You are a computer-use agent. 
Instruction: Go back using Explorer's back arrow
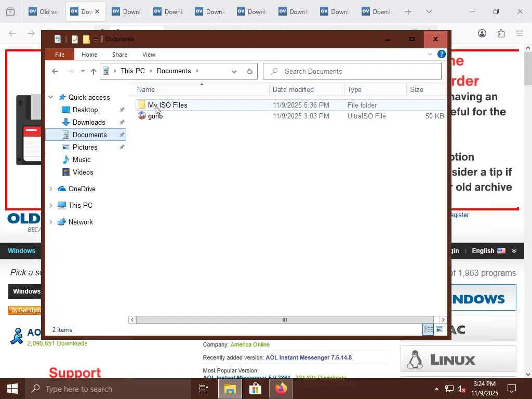tap(55, 71)
